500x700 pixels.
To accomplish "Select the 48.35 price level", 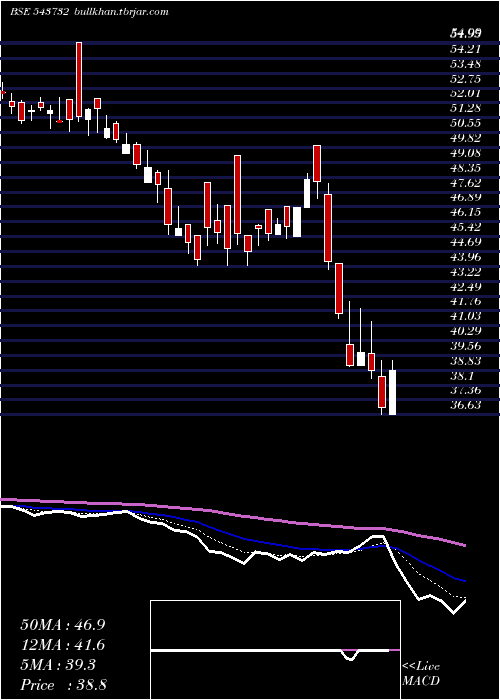I will pyautogui.click(x=466, y=168).
